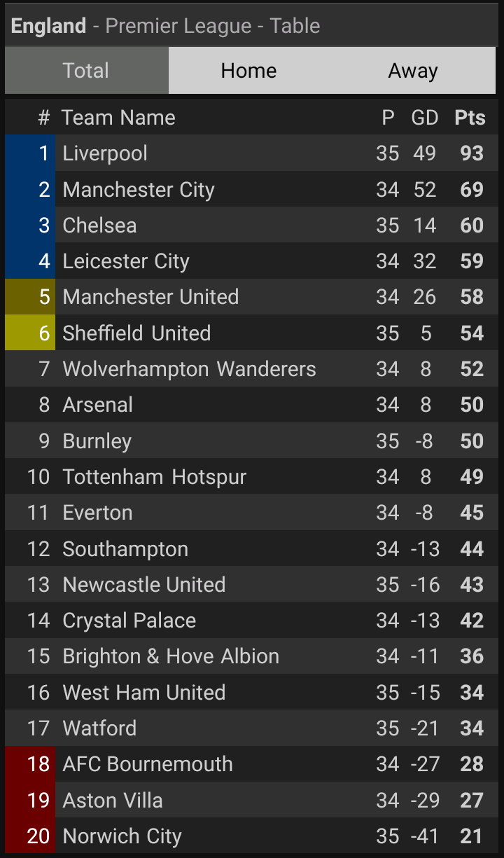
Task: Select Manchester City in the table
Action: click(x=139, y=190)
